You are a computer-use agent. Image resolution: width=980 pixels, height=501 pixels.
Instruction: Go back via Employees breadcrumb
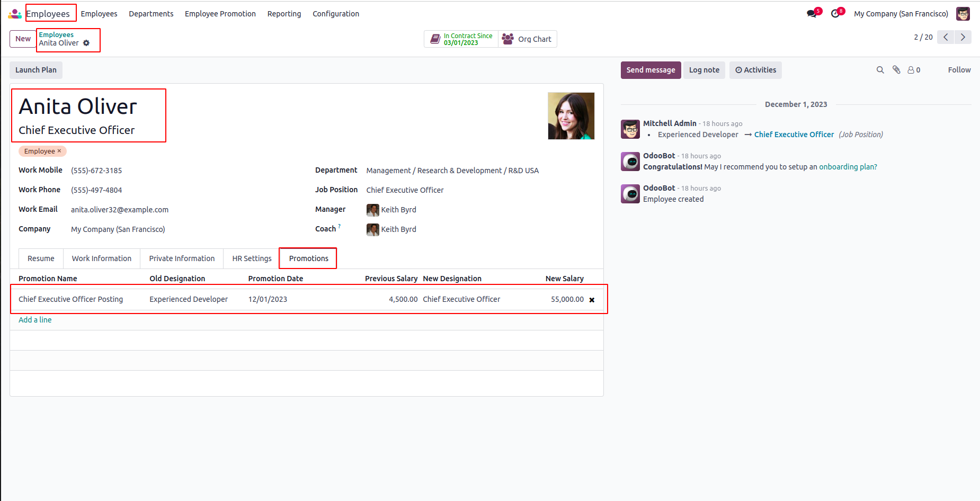[x=56, y=34]
